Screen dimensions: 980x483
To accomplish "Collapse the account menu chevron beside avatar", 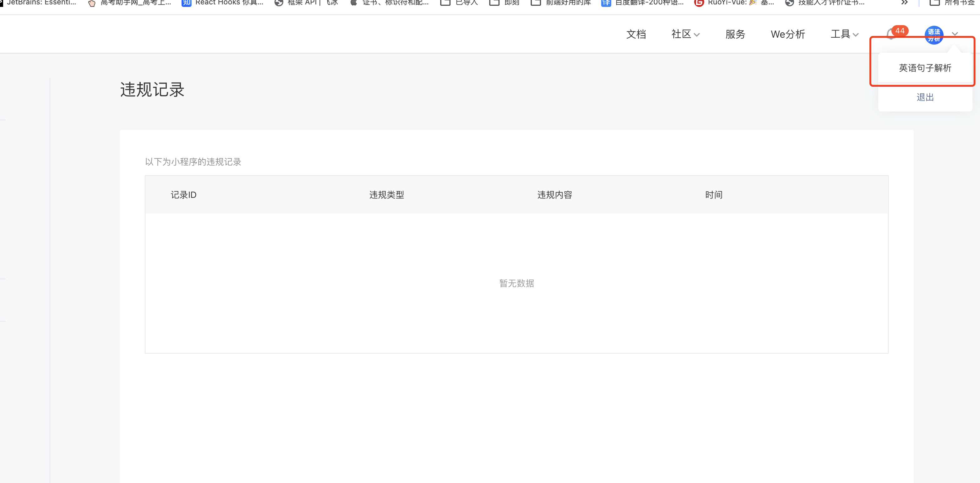I will [955, 34].
